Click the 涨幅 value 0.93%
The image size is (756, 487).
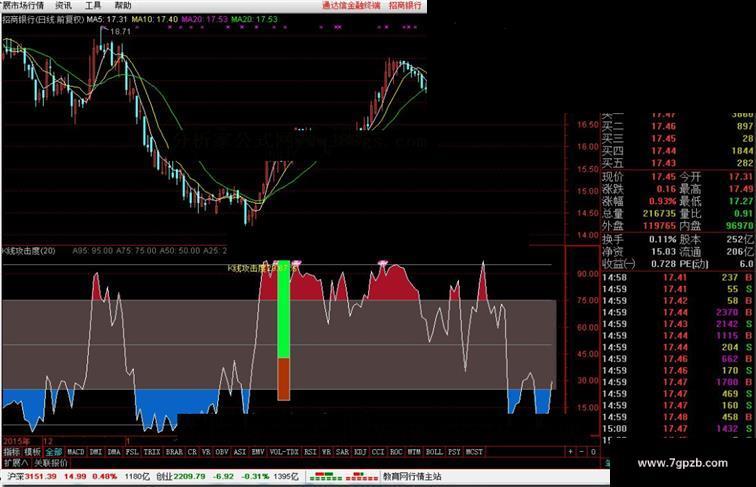tap(662, 201)
